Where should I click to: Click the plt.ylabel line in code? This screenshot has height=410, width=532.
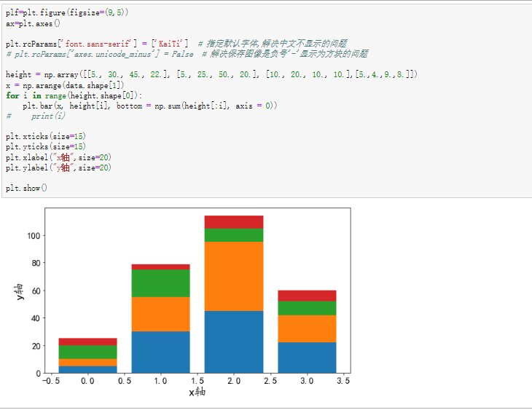click(58, 168)
